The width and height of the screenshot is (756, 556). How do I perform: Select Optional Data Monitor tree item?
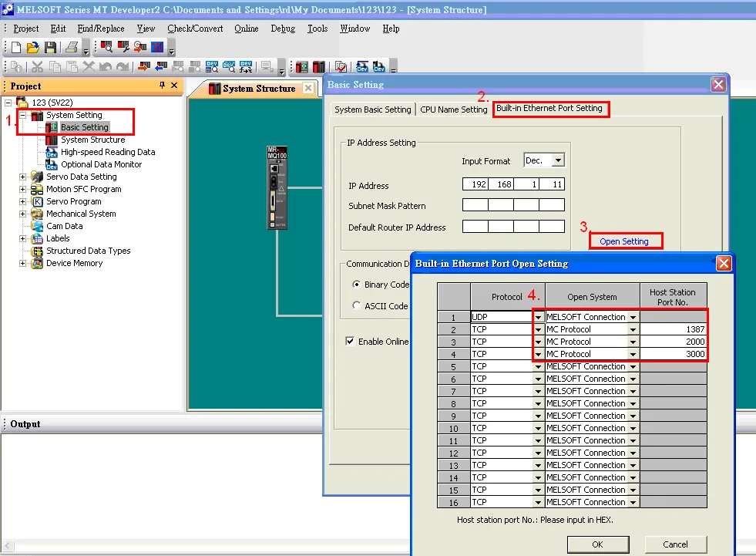[x=101, y=164]
